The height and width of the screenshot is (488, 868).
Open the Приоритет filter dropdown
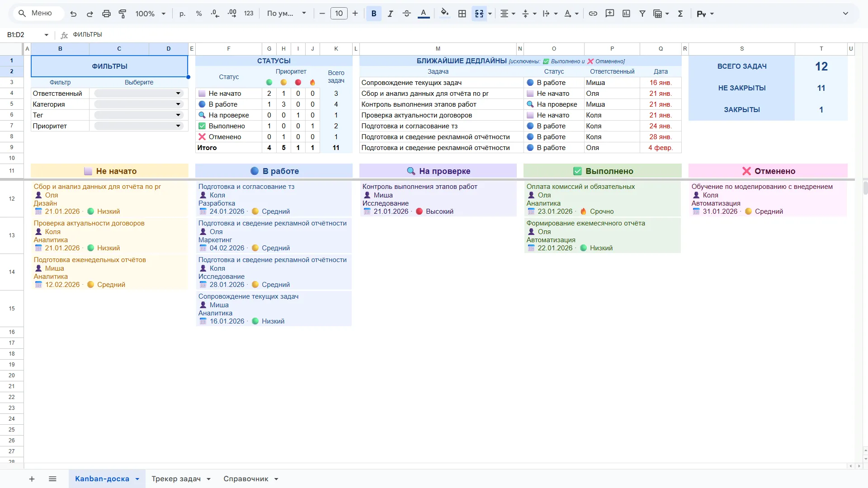pos(138,126)
